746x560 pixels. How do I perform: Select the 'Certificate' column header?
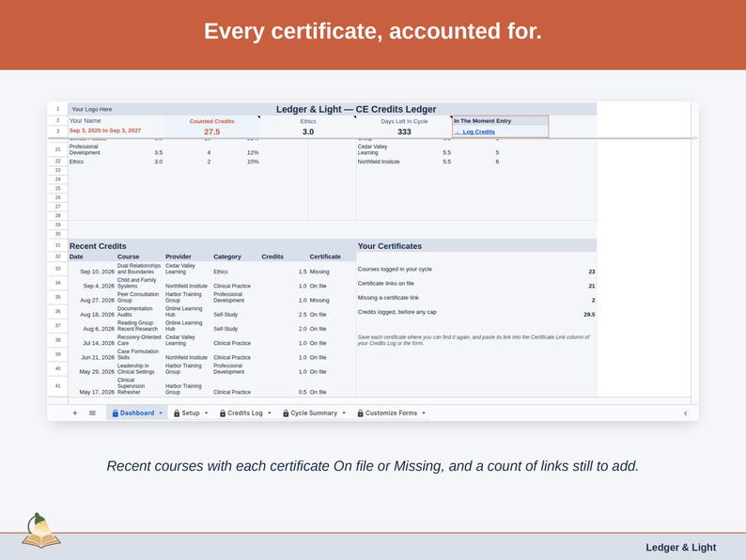click(x=325, y=257)
